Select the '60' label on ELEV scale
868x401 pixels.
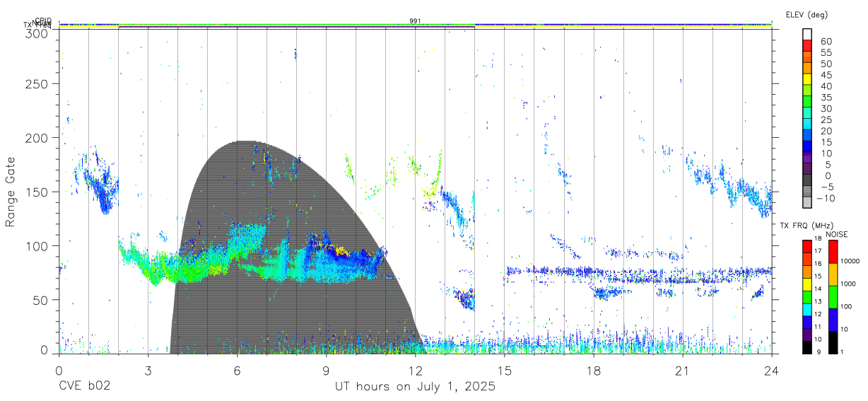[826, 41]
